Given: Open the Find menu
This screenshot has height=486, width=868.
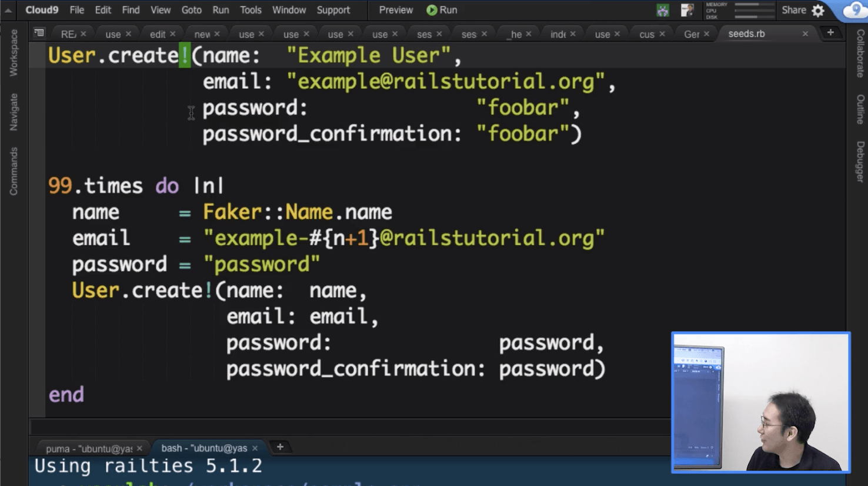Looking at the screenshot, I should pos(131,10).
